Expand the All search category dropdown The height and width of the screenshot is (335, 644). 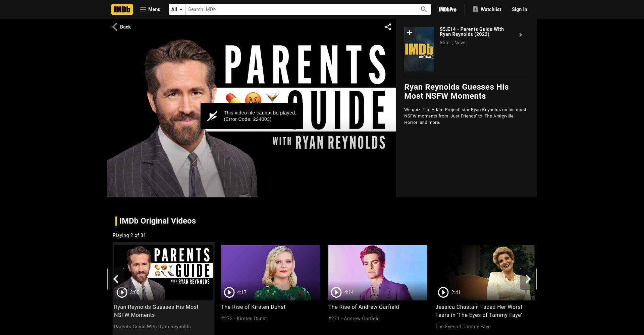(177, 9)
